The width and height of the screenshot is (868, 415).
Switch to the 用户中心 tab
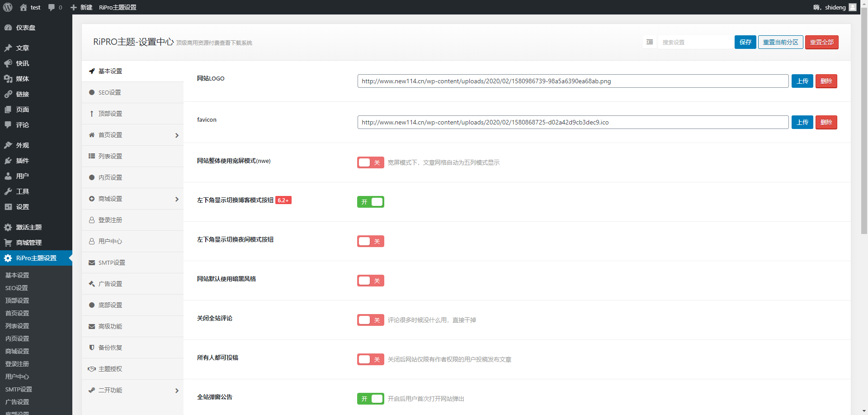pos(132,241)
